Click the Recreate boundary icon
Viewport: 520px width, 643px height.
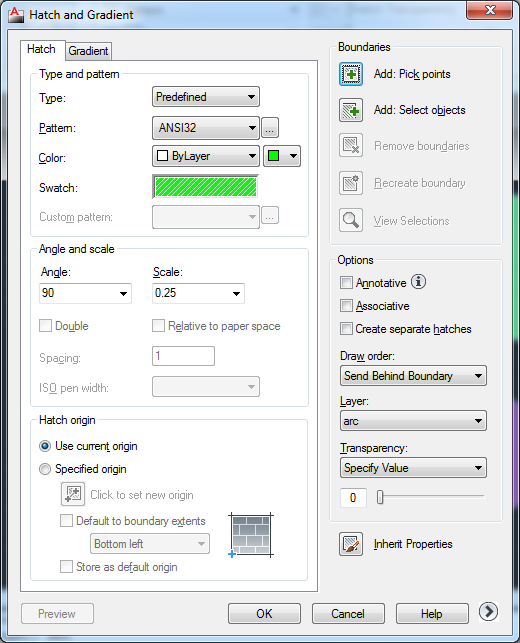click(x=351, y=183)
